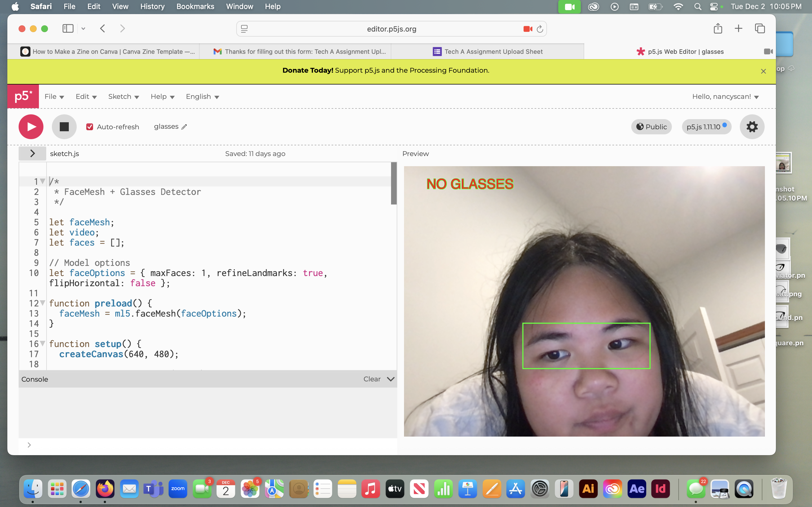812x507 pixels.
Task: Collapse the console with the chevron
Action: pos(390,379)
